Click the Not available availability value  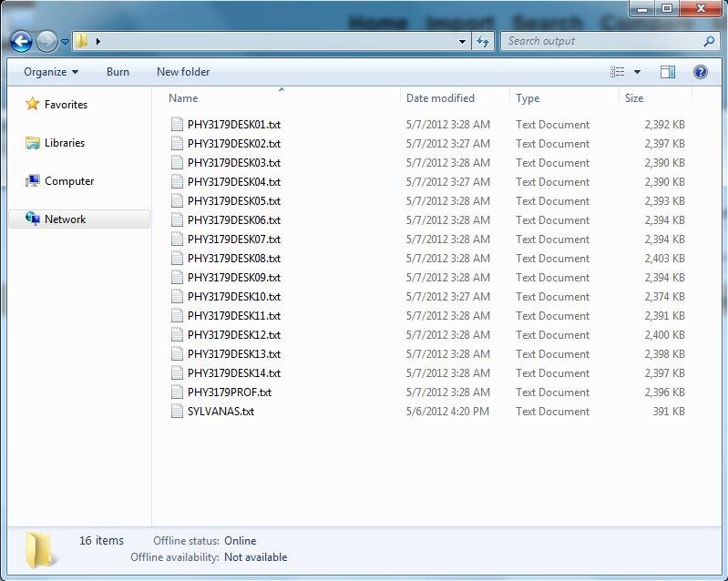[x=255, y=557]
